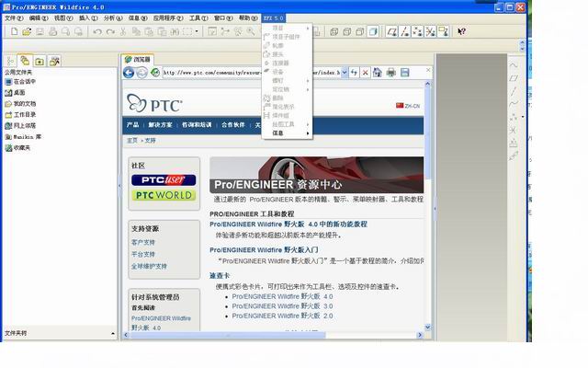588x368 pixels.
Task: Click the browser's horizontal scrollbar thumb
Action: pyautogui.click(x=228, y=335)
